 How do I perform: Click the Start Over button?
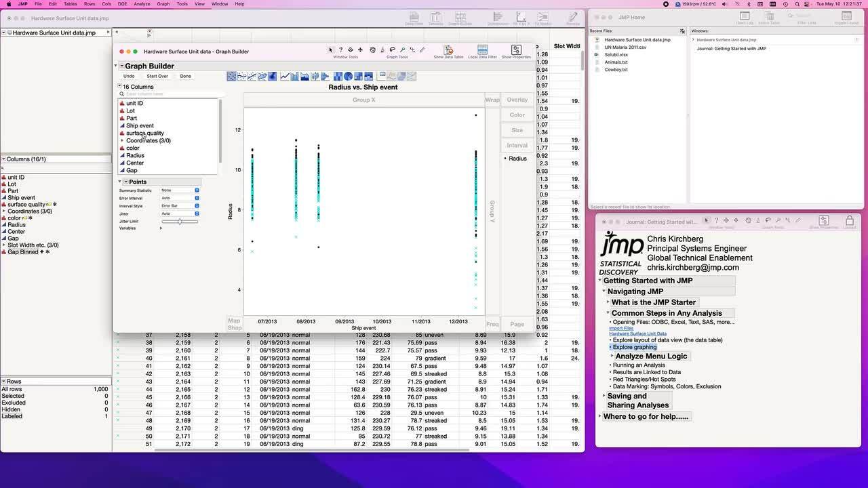click(157, 76)
